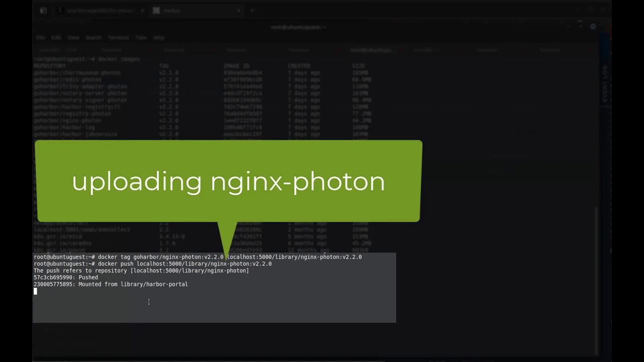This screenshot has width=644, height=362.
Task: Open the File menu in the terminal
Action: pos(40,38)
